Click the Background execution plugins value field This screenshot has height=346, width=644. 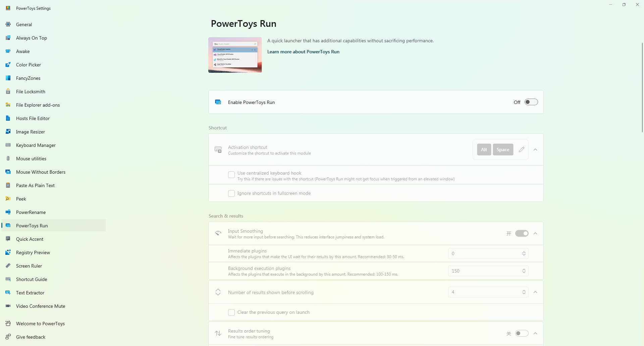click(483, 271)
